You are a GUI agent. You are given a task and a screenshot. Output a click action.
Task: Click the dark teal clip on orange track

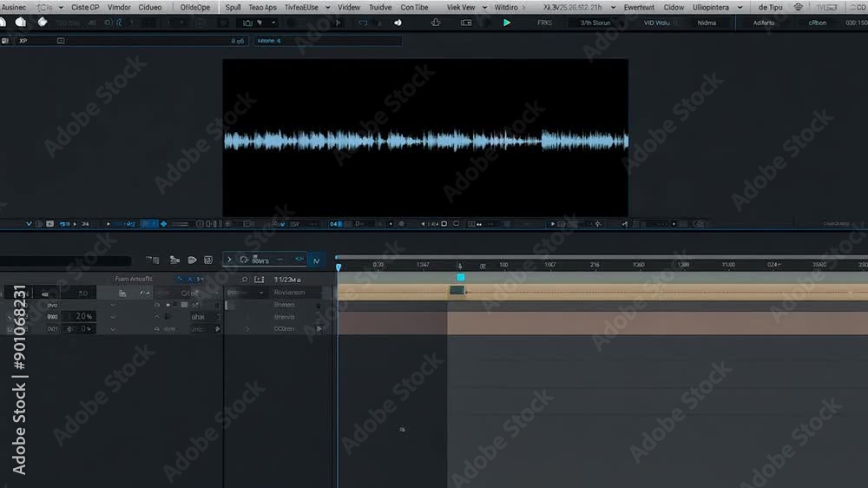click(x=457, y=290)
